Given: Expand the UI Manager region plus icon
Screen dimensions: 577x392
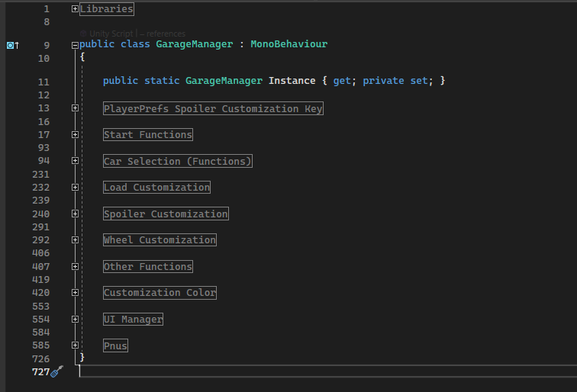Looking at the screenshot, I should click(75, 320).
